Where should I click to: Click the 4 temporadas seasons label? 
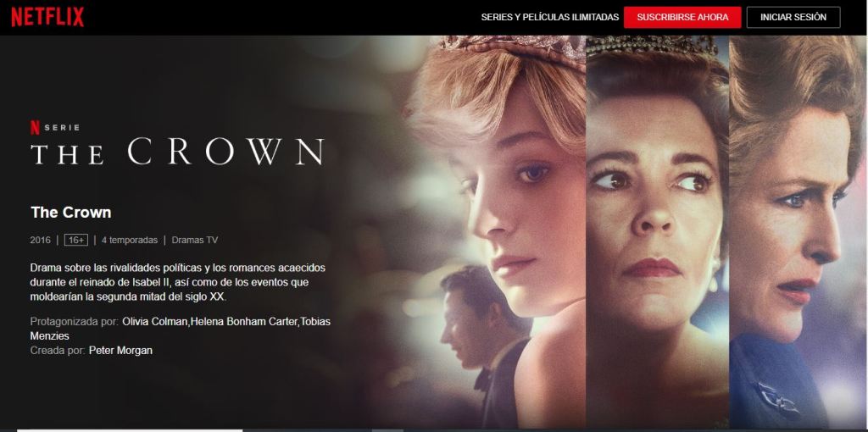pyautogui.click(x=130, y=240)
